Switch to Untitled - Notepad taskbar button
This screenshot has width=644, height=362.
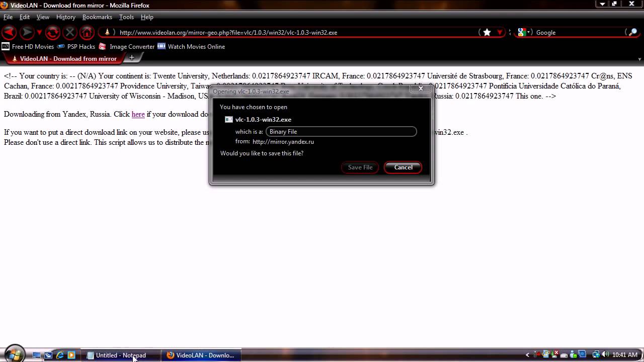tap(121, 355)
